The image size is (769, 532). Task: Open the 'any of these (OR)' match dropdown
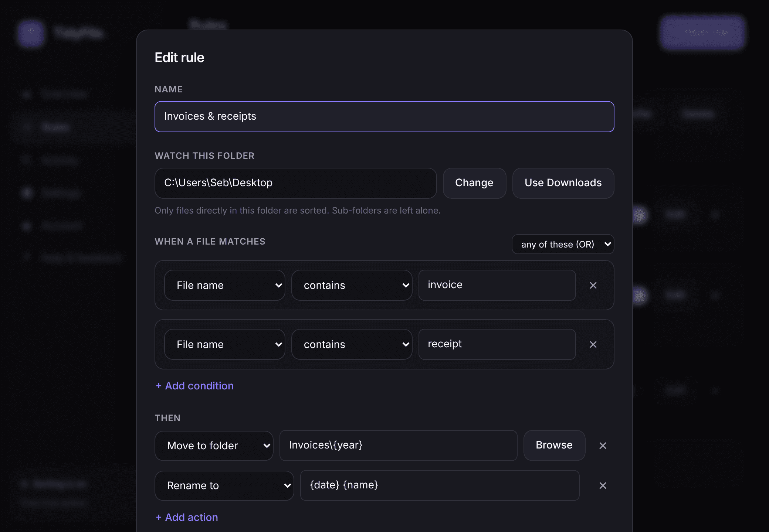(563, 244)
